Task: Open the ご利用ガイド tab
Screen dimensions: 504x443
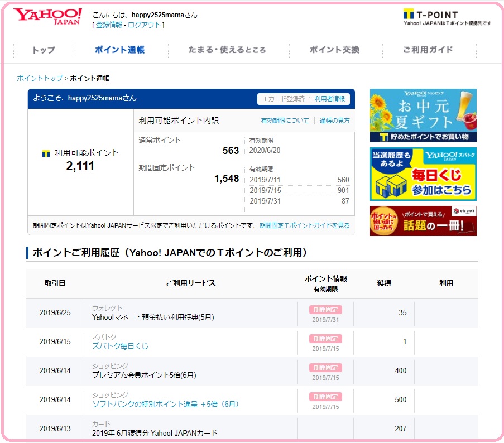Action: coord(428,50)
